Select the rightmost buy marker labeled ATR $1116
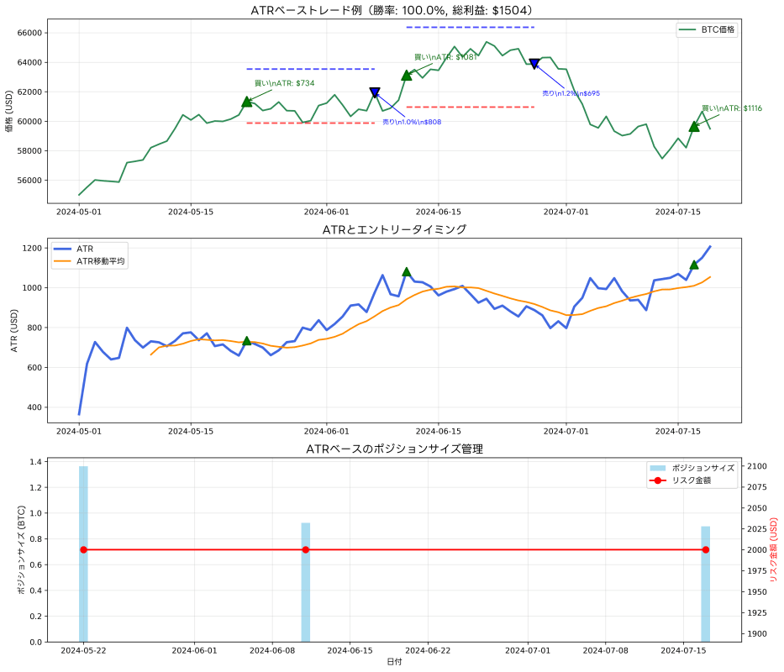Viewport: 784px width, 672px height. (693, 127)
